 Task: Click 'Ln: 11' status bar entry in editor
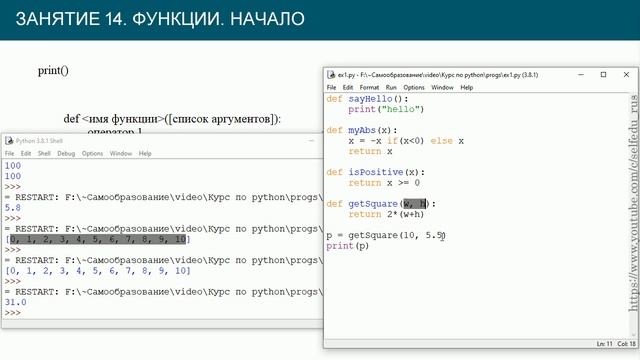point(604,344)
